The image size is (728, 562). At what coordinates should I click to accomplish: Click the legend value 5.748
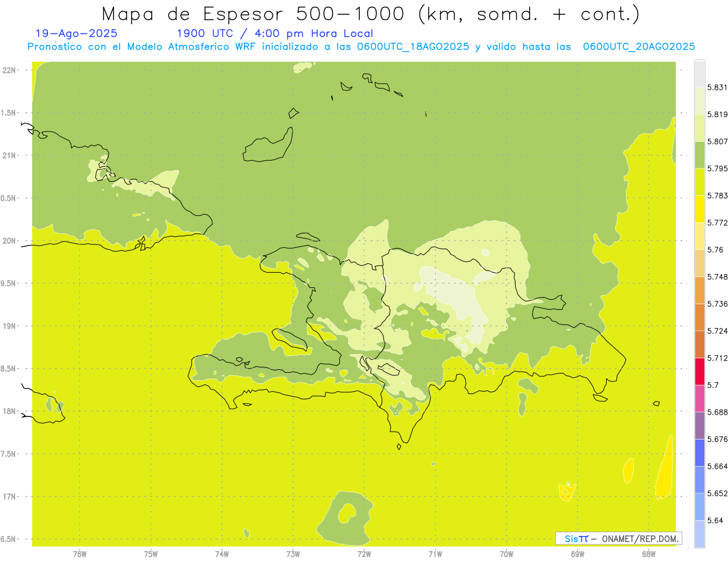[x=718, y=277]
